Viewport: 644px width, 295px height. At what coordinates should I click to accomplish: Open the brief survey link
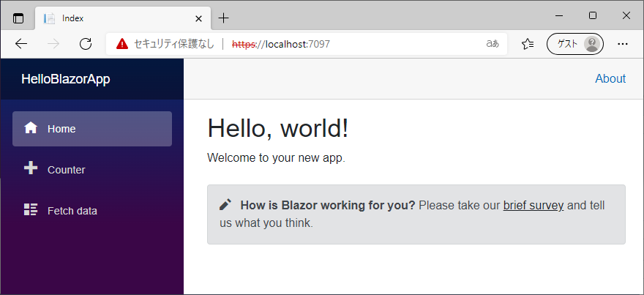tap(533, 205)
